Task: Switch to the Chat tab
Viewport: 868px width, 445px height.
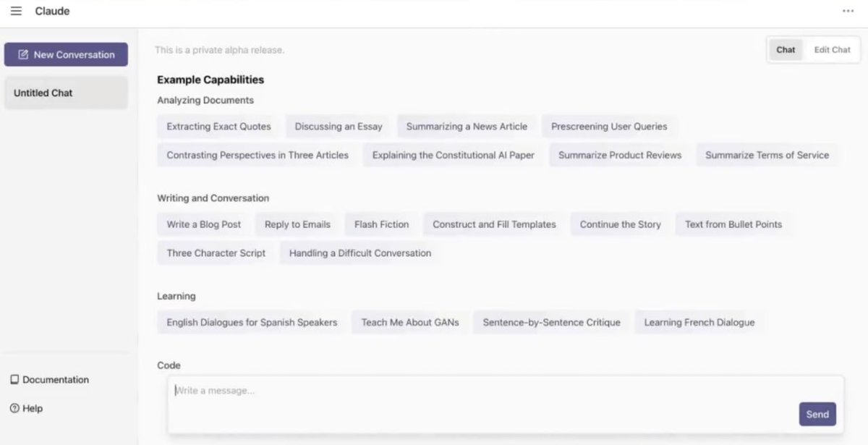Action: tap(786, 50)
